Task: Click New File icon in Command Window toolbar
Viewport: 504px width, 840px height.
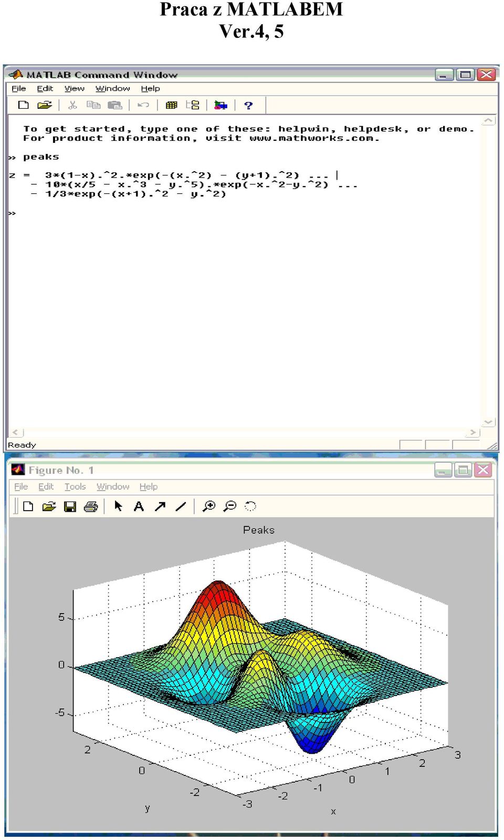Action: click(23, 105)
